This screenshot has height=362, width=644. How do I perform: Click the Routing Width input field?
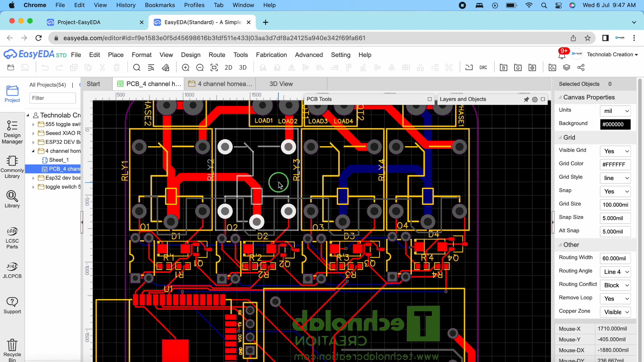[x=615, y=258]
